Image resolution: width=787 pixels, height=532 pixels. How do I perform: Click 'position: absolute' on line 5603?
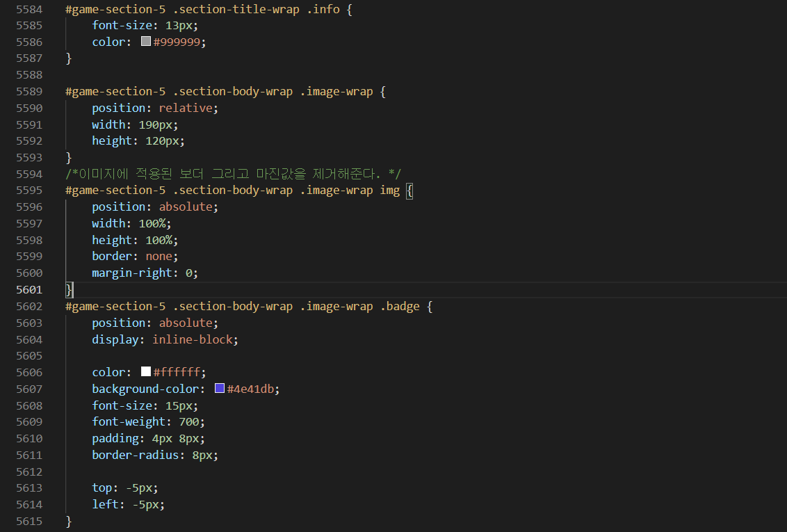point(155,323)
